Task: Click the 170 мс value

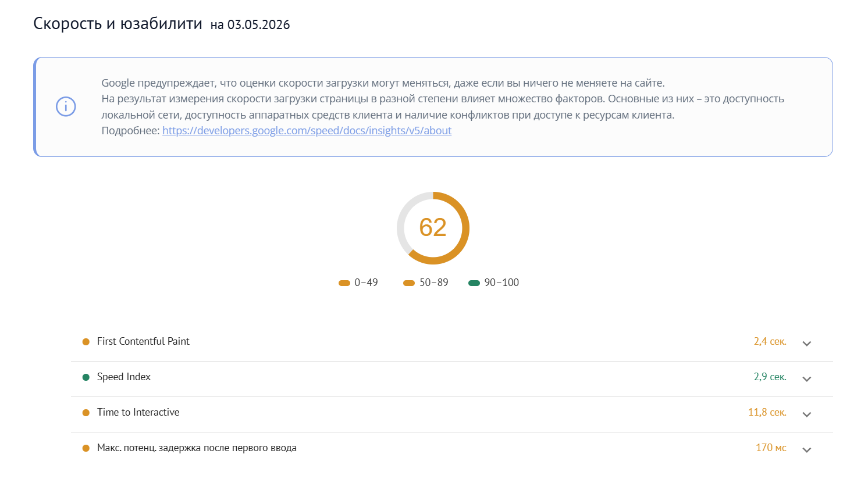Action: 771,448
